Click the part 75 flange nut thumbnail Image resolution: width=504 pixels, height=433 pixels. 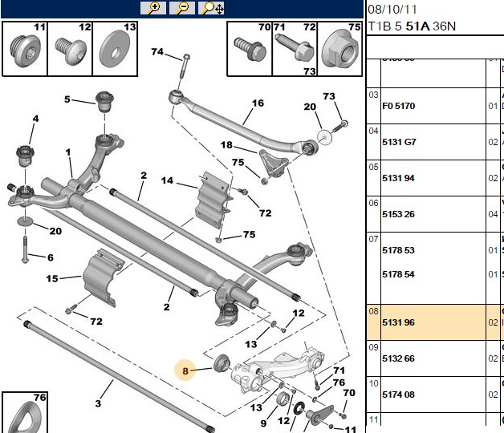tap(340, 49)
